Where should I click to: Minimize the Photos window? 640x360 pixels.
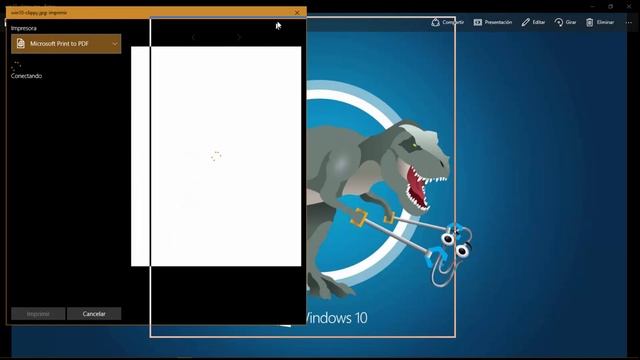[x=593, y=6]
